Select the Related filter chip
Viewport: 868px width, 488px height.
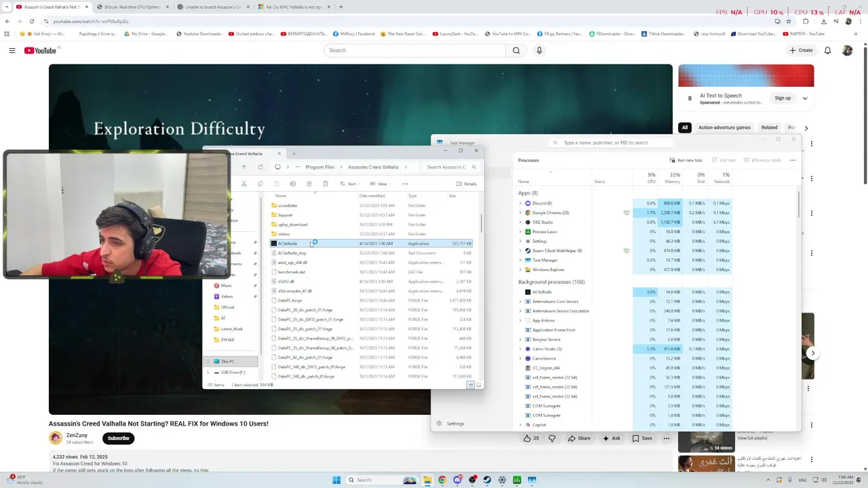770,127
